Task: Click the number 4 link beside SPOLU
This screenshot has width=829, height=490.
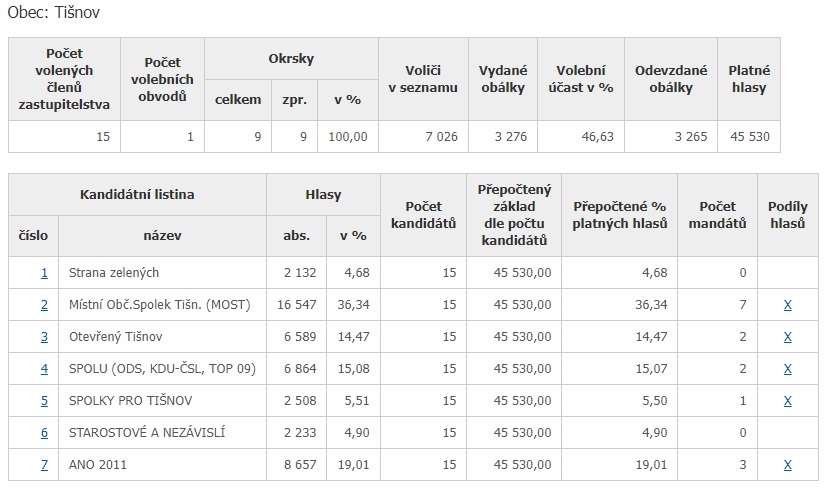Action: (44, 368)
